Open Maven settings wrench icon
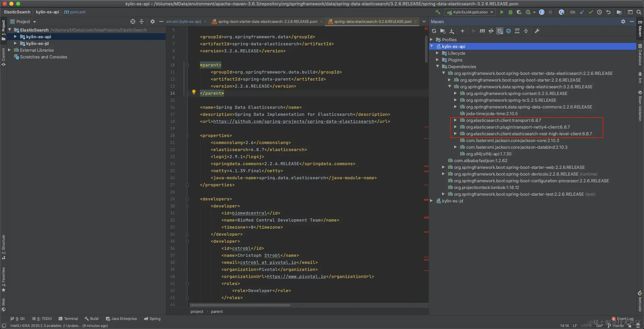 pyautogui.click(x=537, y=31)
